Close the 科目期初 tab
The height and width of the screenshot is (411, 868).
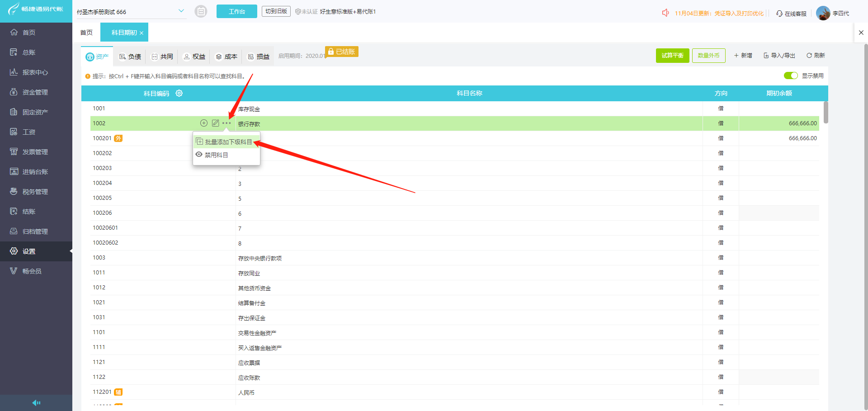[x=142, y=33]
